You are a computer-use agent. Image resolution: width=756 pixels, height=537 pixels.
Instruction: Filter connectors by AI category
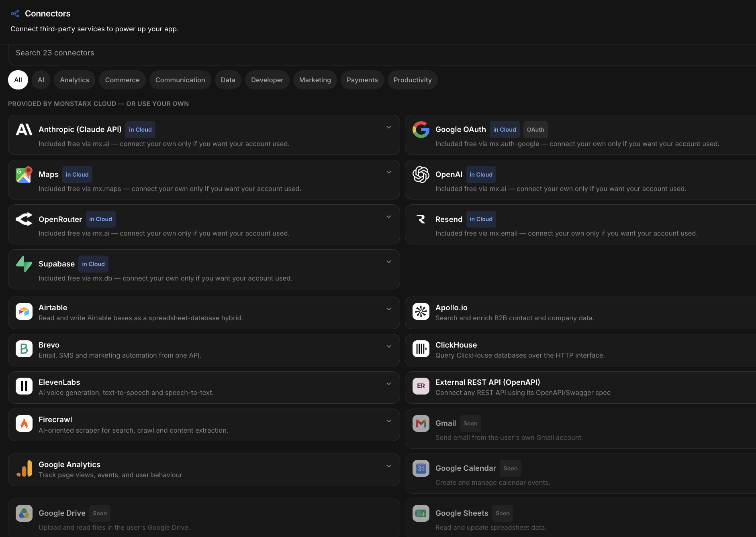[x=41, y=80]
